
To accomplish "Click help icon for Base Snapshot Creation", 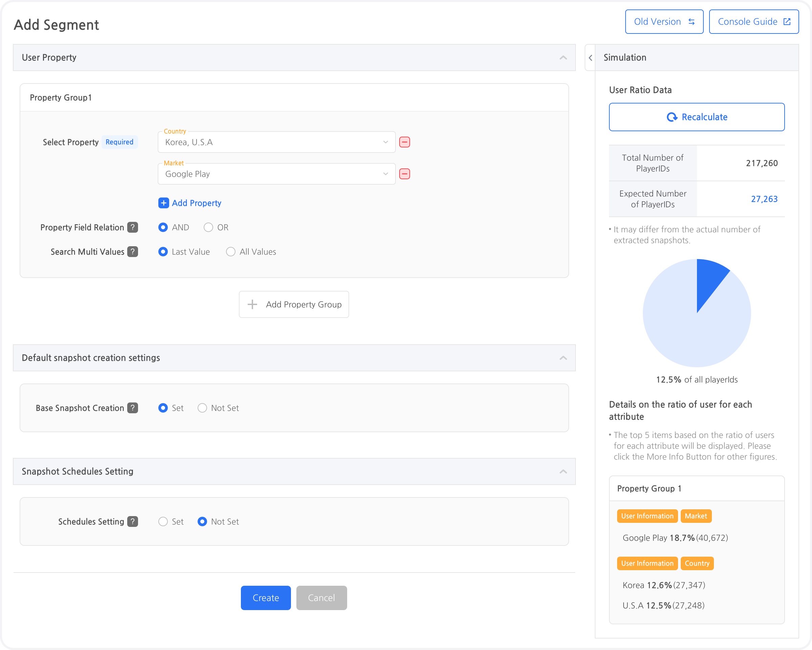I will click(133, 408).
